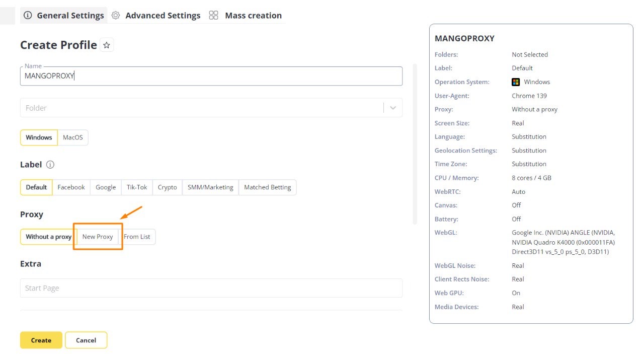Choose the Tik-Tok label
The height and width of the screenshot is (354, 644).
[137, 187]
